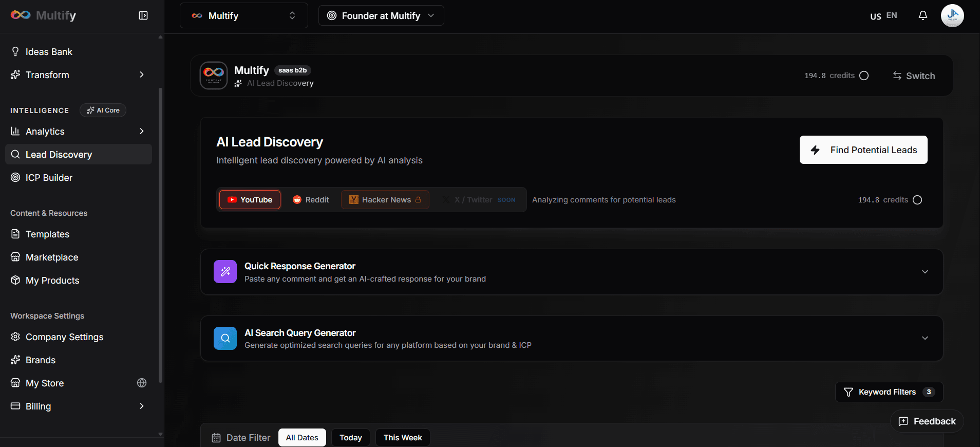Image resolution: width=980 pixels, height=447 pixels.
Task: Click the Ideas Bank lightbulb icon
Action: coord(15,51)
